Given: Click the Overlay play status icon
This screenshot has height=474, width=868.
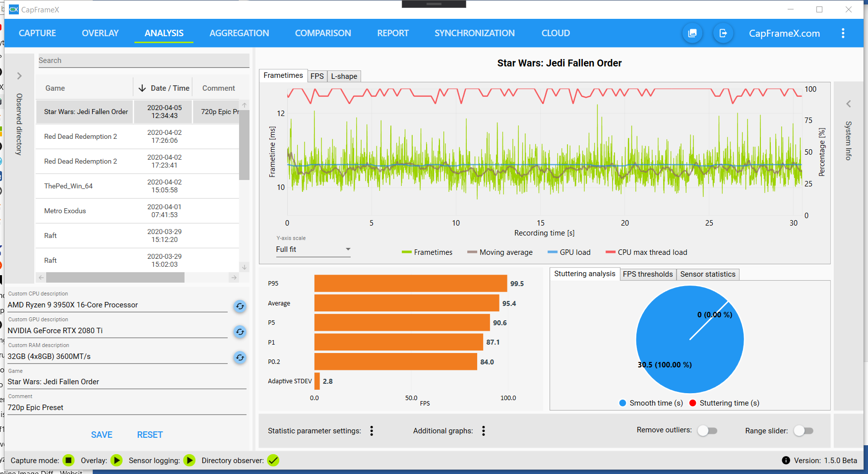Looking at the screenshot, I should click(117, 461).
